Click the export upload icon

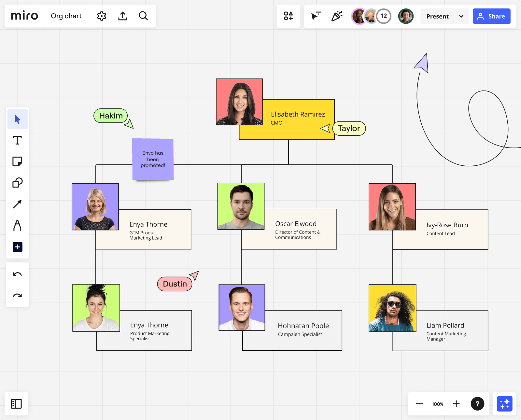(x=122, y=16)
